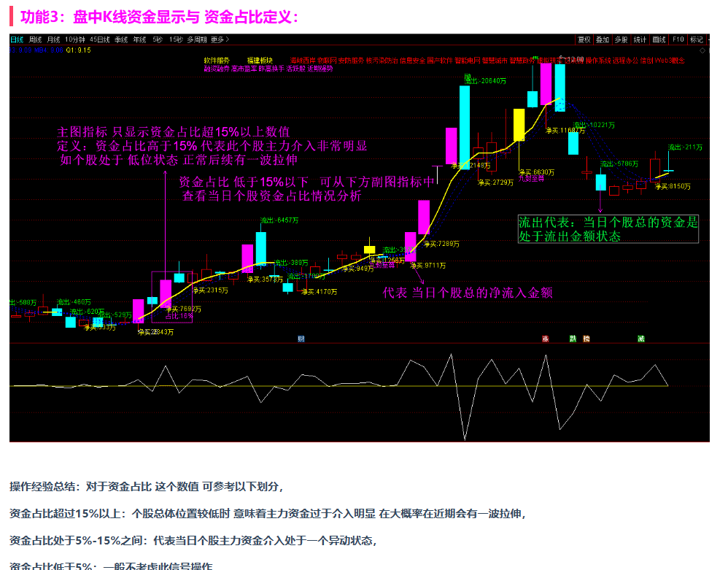Open the F10 company info button

pyautogui.click(x=678, y=39)
